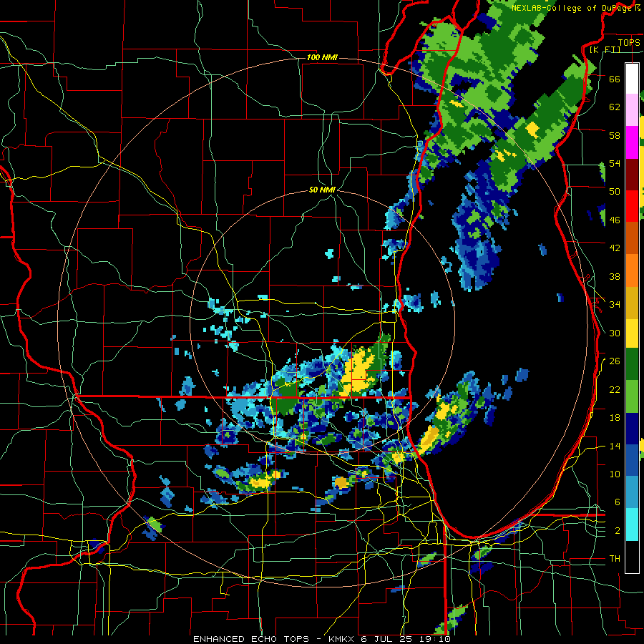This screenshot has width=644, height=644.
Task: Select the dark red swatch in the legend bar
Action: coord(632,174)
